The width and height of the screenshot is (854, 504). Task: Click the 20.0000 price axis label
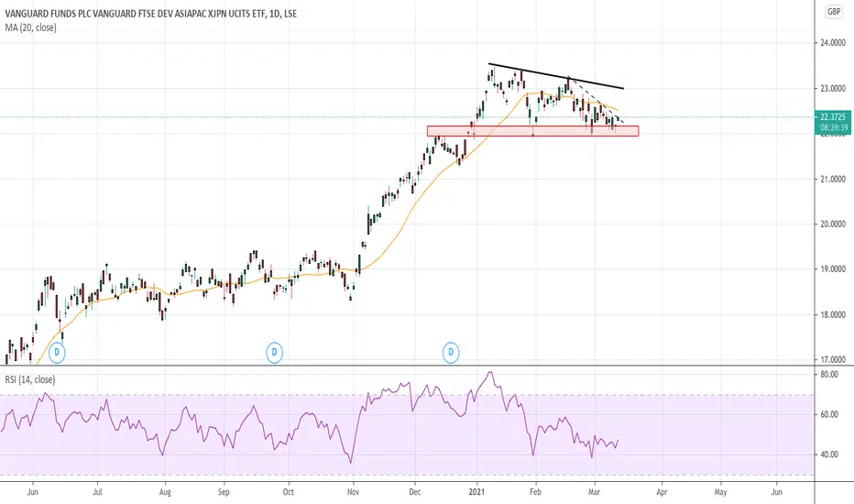coord(833,224)
